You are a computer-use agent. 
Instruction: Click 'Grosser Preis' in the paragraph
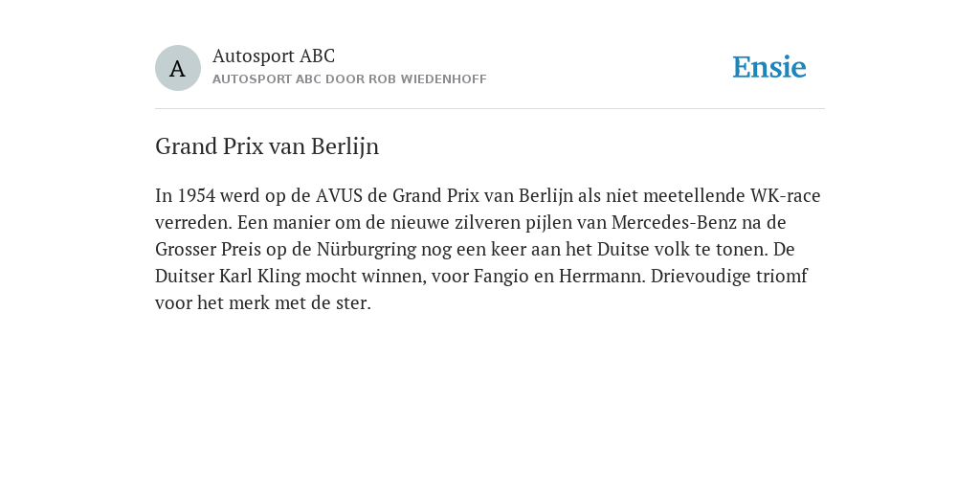(x=208, y=250)
